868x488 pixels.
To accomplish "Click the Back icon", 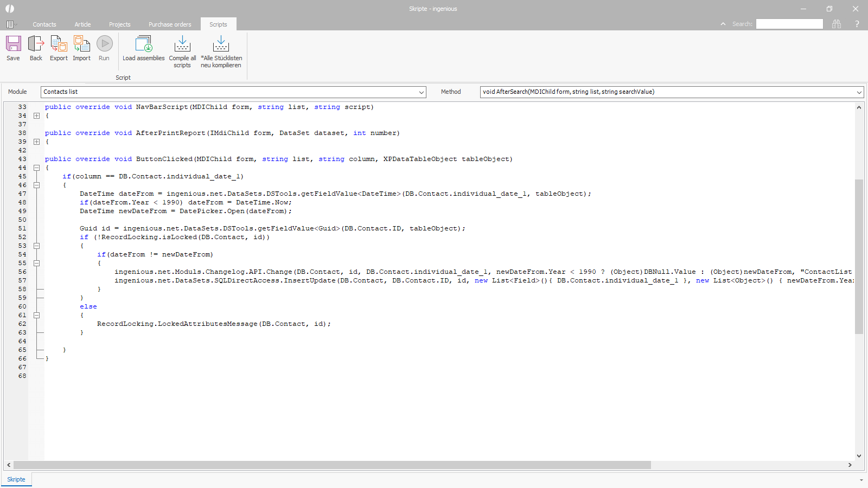I will [x=36, y=44].
